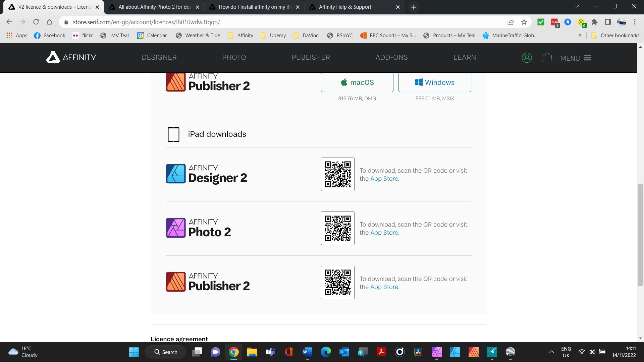
Task: Open the shopping bag icon
Action: [547, 58]
